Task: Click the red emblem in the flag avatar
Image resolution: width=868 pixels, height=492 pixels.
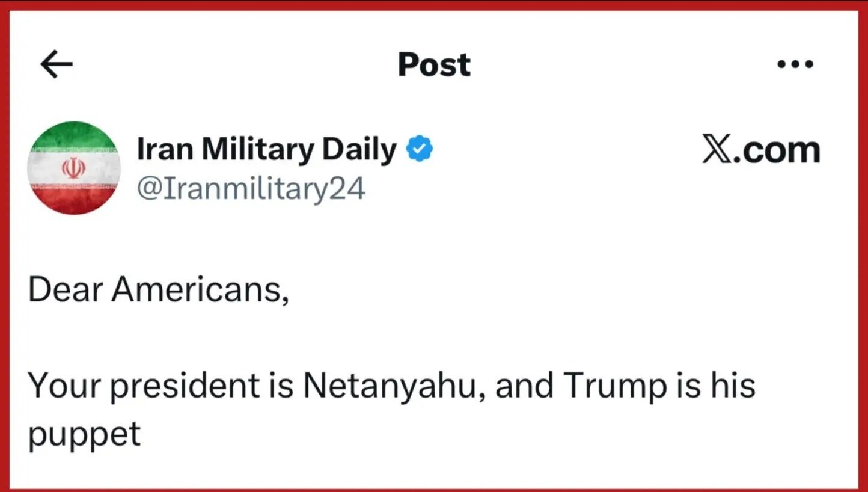Action: click(73, 168)
